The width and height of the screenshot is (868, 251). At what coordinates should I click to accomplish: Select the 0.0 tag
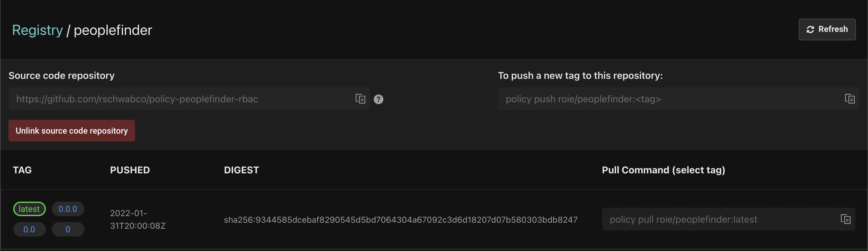point(29,229)
